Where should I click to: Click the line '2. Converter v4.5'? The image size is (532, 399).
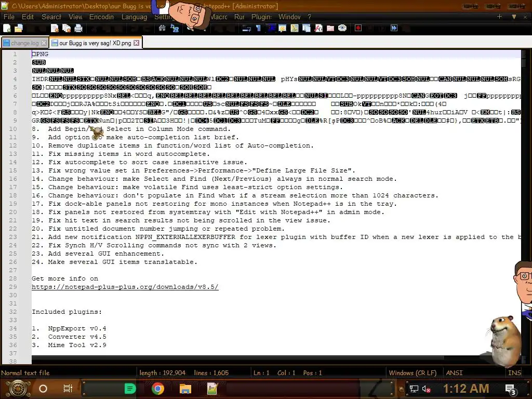69,337
